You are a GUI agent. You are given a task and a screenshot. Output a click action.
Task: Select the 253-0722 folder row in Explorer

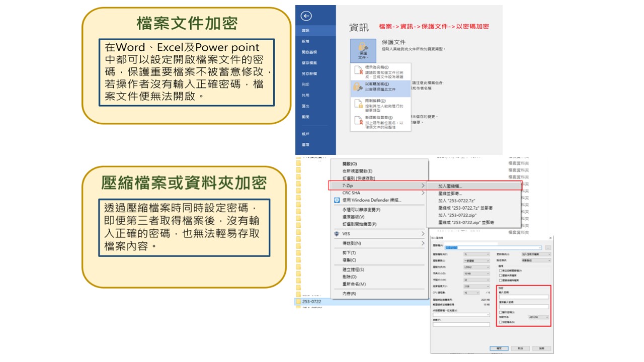coord(362,301)
